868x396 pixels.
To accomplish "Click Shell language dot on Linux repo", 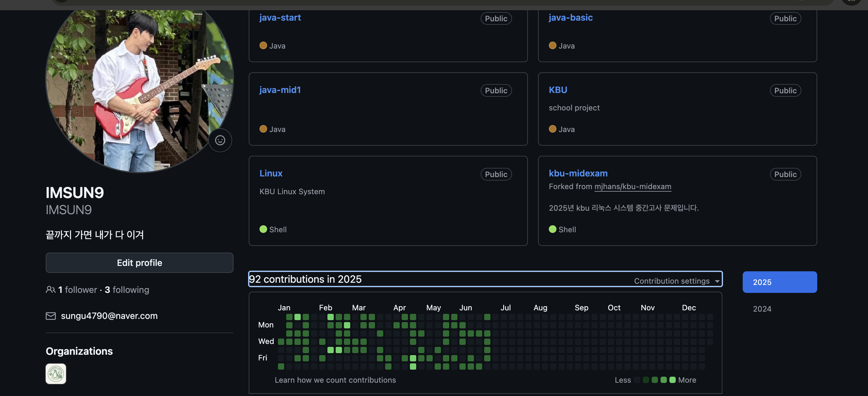I will (x=263, y=229).
